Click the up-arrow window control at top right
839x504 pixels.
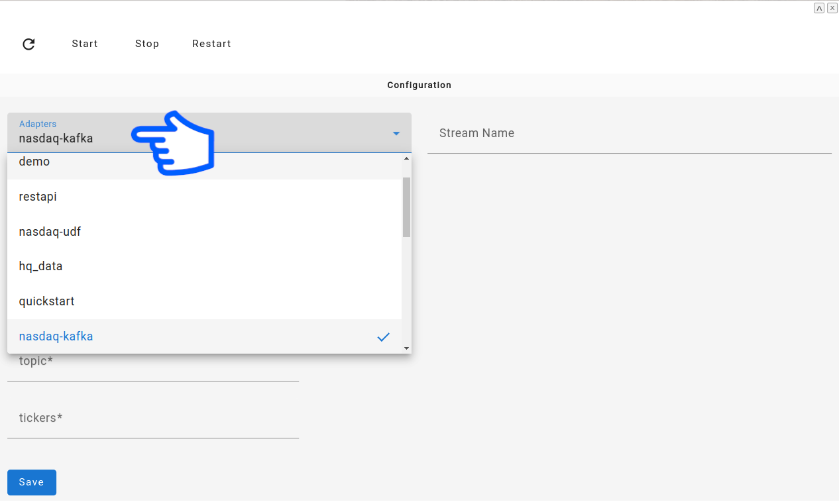819,7
